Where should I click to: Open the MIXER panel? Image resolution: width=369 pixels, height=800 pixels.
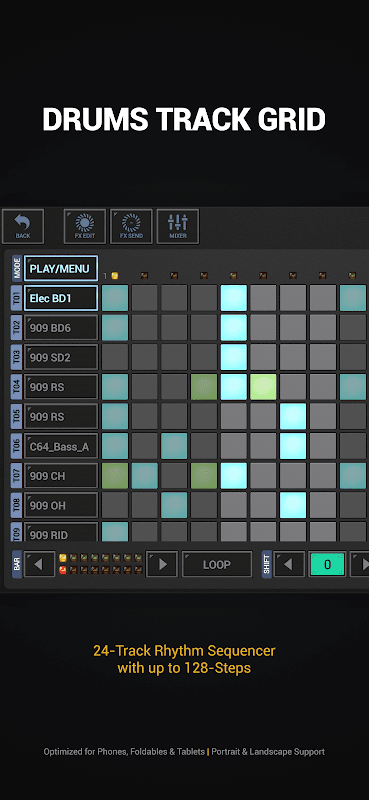(x=178, y=226)
